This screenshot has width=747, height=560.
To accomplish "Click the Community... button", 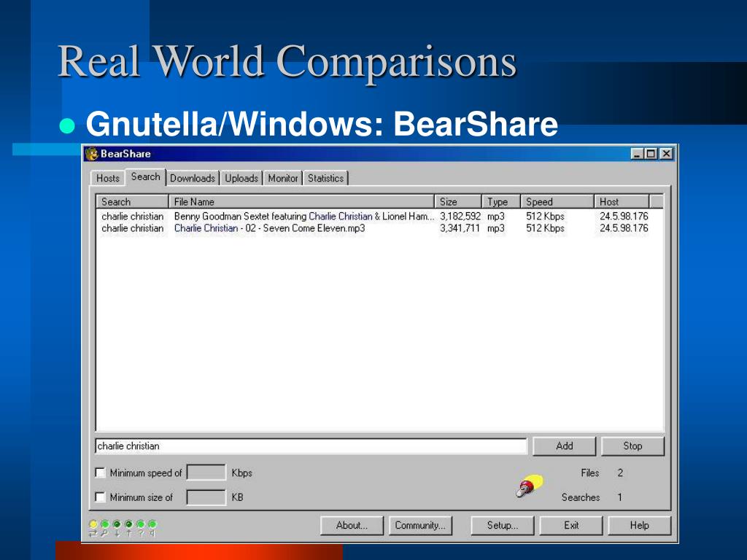I will (x=420, y=526).
